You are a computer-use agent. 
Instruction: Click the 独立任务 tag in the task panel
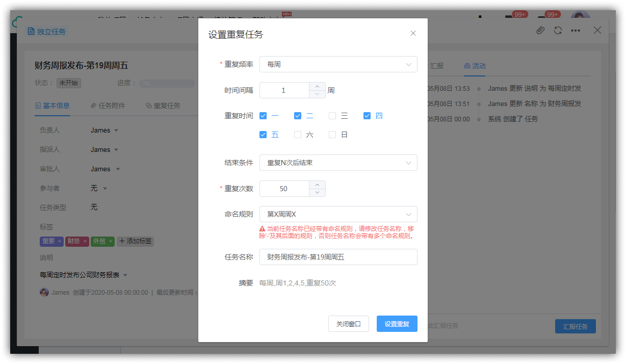46,32
